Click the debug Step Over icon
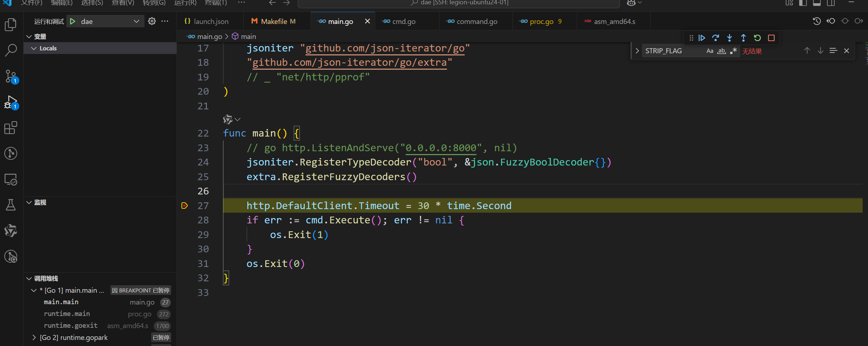This screenshot has height=346, width=868. click(x=715, y=38)
